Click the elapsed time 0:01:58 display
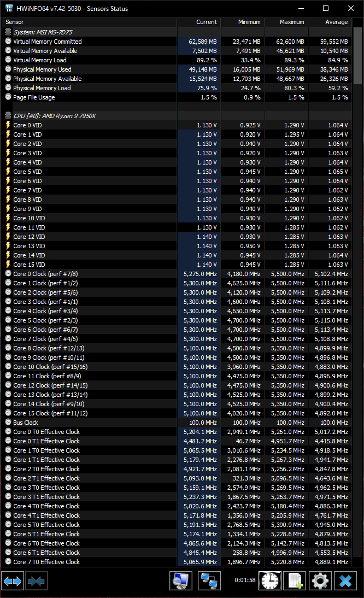Image resolution: width=364 pixels, height=598 pixels. [245, 580]
